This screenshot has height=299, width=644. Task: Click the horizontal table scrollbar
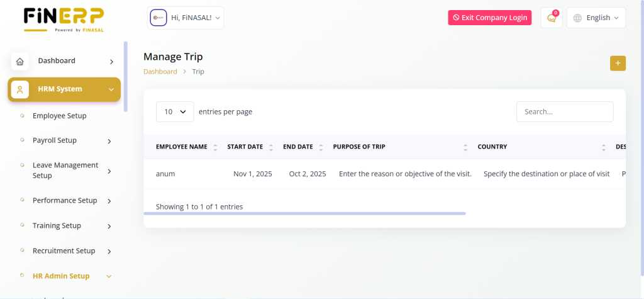click(x=304, y=213)
